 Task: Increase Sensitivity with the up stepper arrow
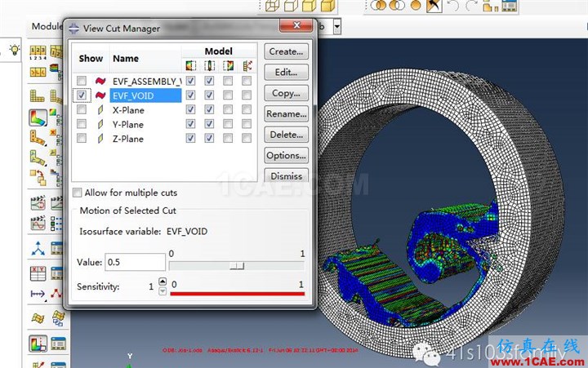coord(163,281)
